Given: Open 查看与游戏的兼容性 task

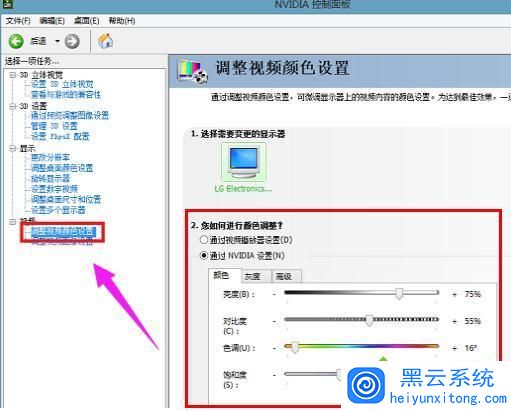Looking at the screenshot, I should coord(66,95).
